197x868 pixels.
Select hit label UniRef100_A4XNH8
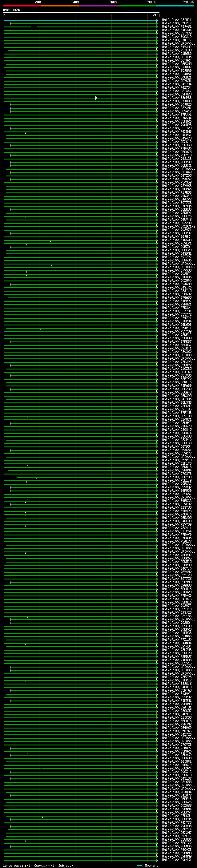point(176,132)
